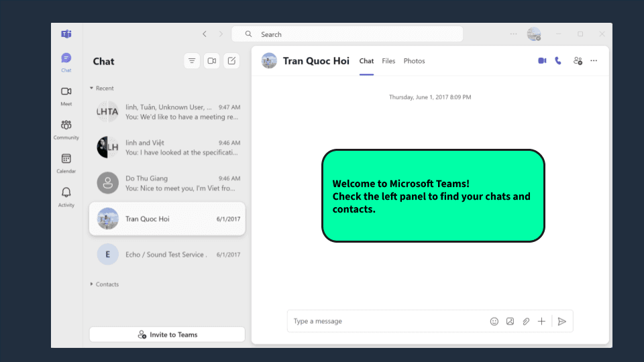Viewport: 644px width, 362px height.
Task: Expand the Contacts group
Action: 105,284
